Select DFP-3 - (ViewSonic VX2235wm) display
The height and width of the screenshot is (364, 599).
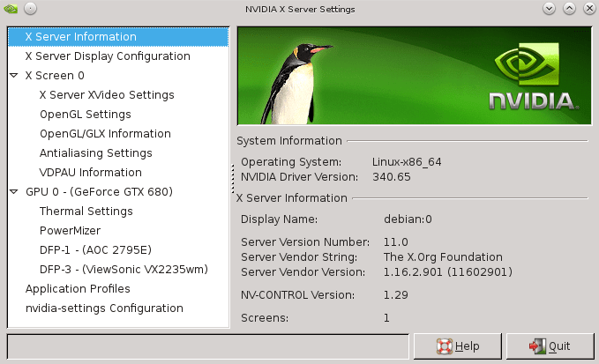coord(124,270)
